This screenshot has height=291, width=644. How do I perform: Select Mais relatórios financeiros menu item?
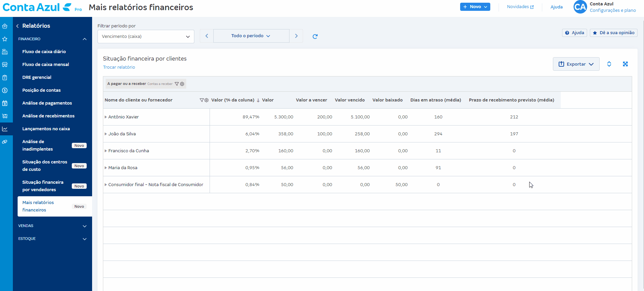pyautogui.click(x=55, y=206)
